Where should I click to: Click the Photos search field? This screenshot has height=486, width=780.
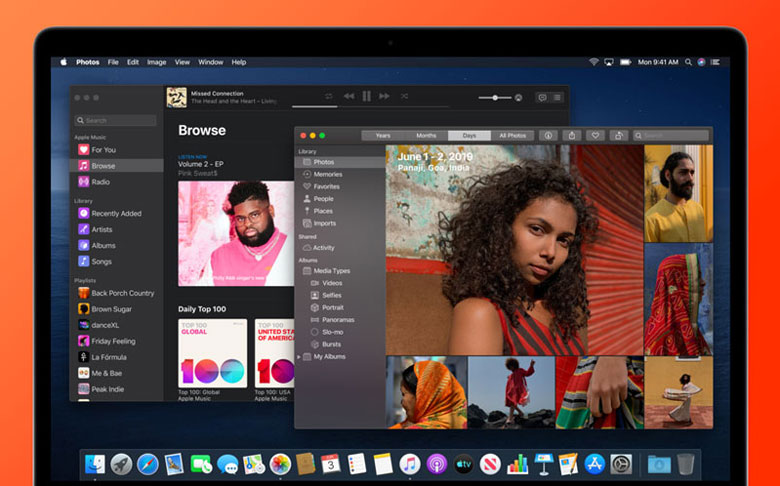click(x=671, y=135)
